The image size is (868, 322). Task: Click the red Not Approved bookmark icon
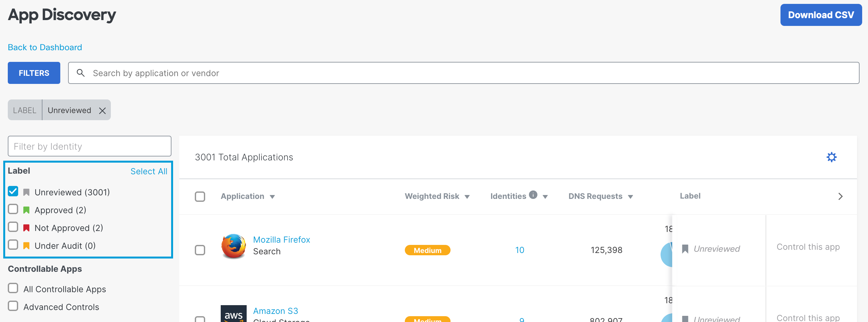(x=26, y=228)
